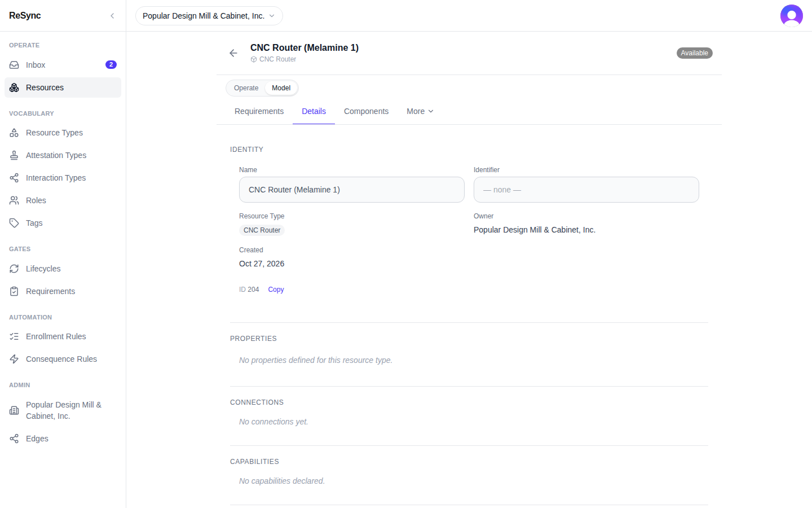Expand the More tab dropdown
This screenshot has height=508, width=812.
[x=420, y=111]
